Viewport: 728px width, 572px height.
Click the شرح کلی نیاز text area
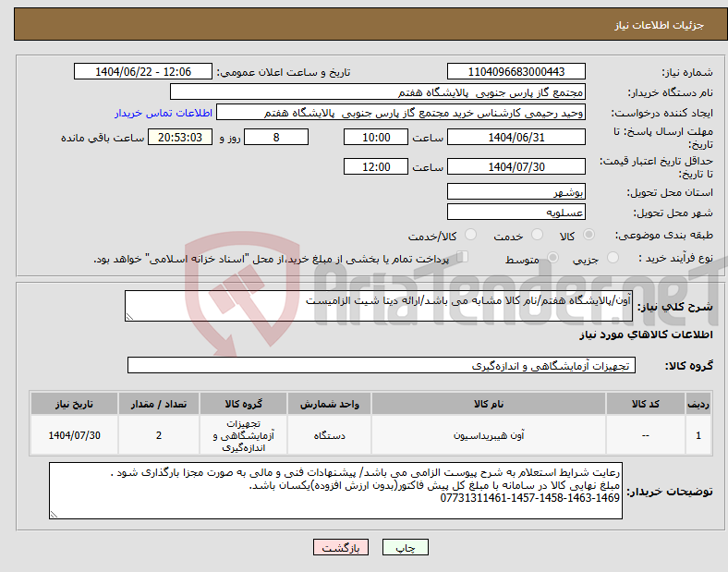(x=379, y=306)
